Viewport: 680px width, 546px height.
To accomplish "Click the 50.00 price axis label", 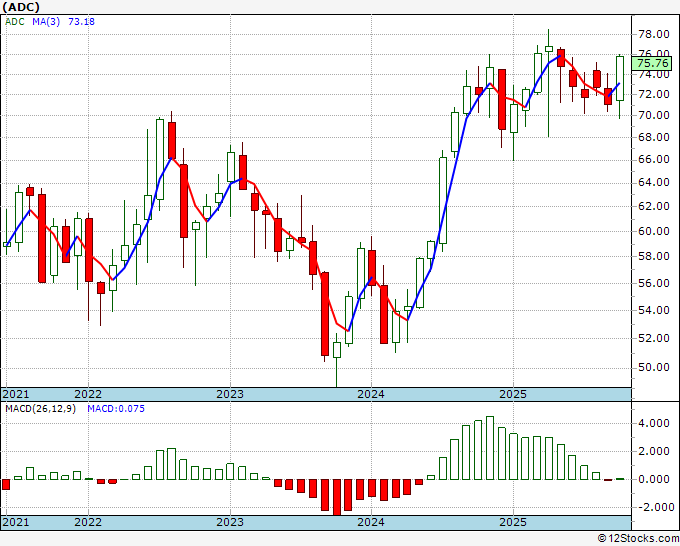I will tap(653, 368).
